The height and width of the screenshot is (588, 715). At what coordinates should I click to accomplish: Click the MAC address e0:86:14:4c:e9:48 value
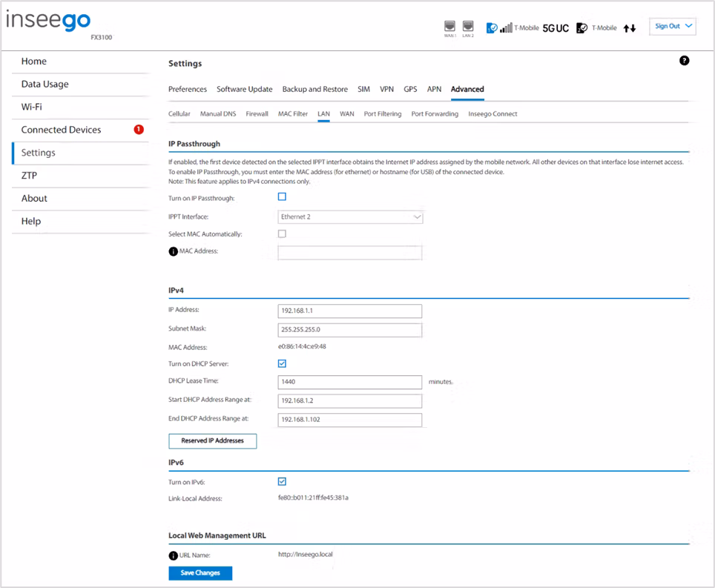(x=302, y=346)
